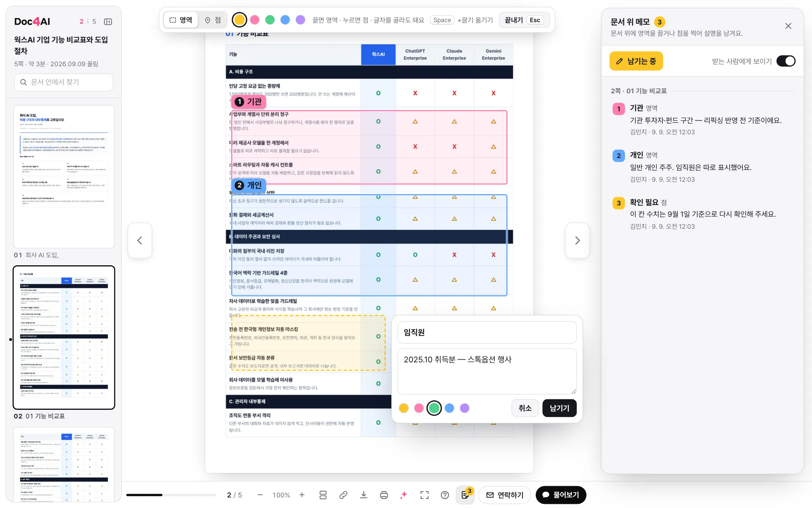Go to the previous page with left arrow
This screenshot has height=508, width=812.
coord(140,240)
